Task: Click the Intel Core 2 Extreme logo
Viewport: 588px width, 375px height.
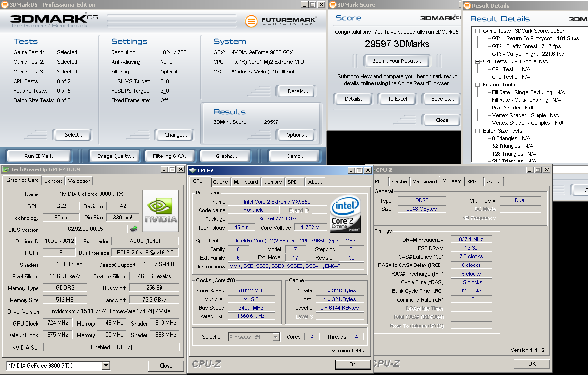Action: pyautogui.click(x=346, y=214)
